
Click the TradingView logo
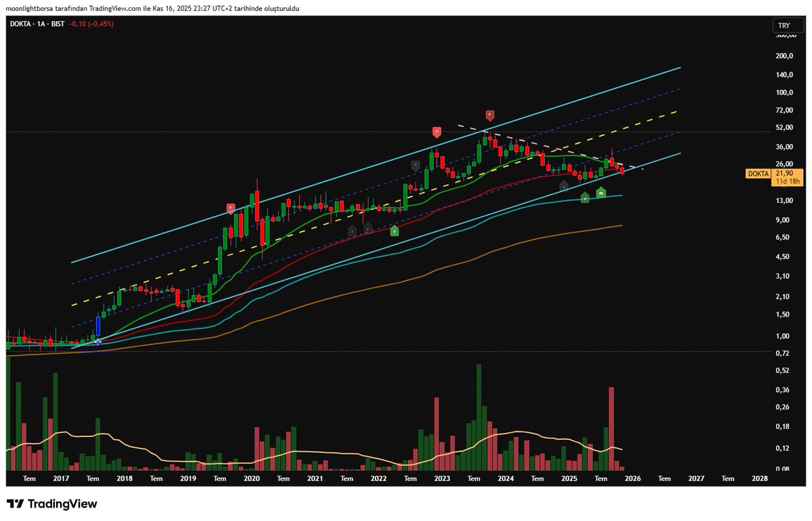(x=52, y=504)
